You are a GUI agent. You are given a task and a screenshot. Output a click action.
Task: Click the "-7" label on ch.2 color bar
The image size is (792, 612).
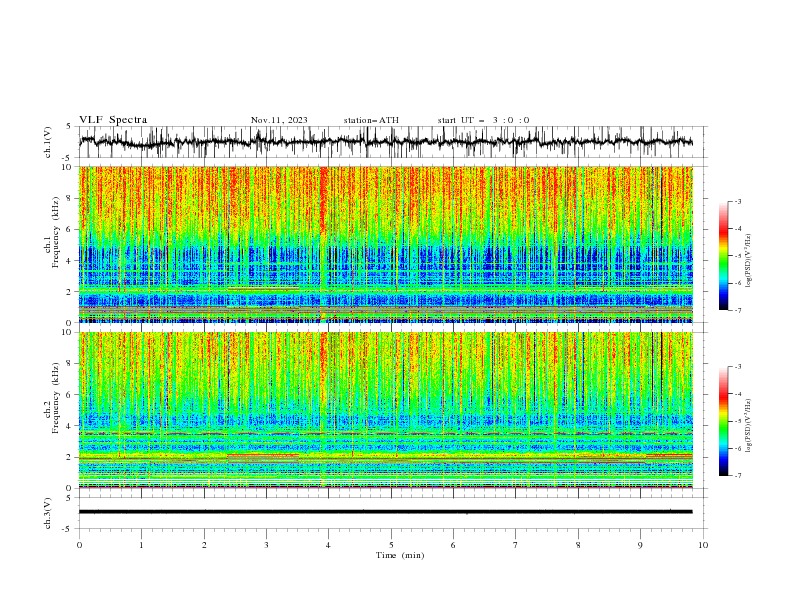738,476
